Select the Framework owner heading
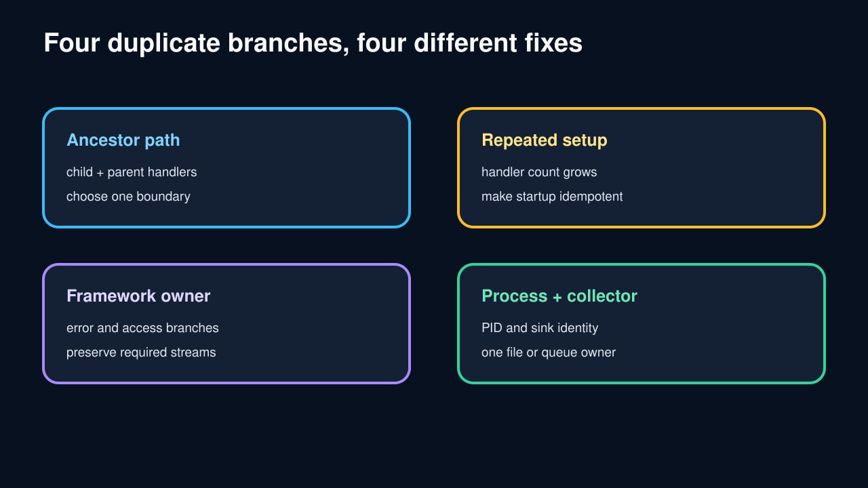 (x=138, y=296)
